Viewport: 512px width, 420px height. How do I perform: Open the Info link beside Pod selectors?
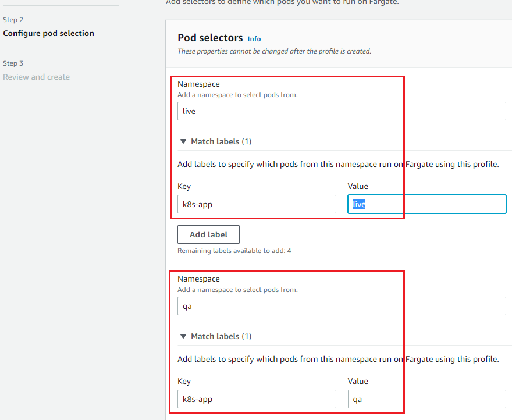pyautogui.click(x=254, y=39)
